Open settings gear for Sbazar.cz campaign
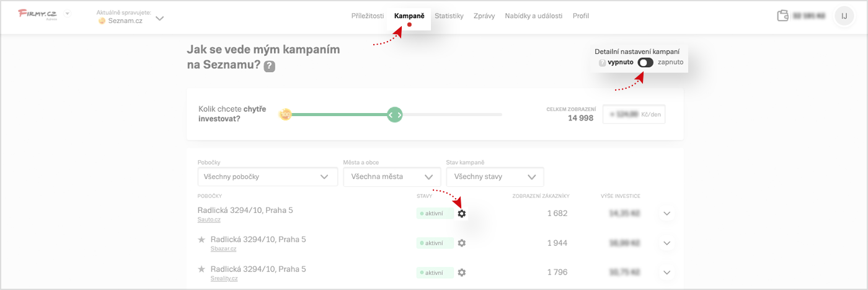The image size is (868, 290). 461,243
